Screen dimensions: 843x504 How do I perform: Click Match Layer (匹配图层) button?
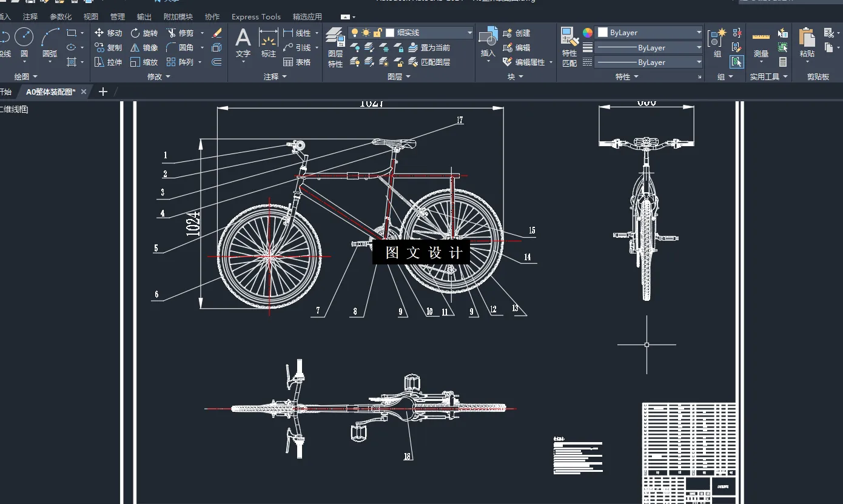click(429, 62)
